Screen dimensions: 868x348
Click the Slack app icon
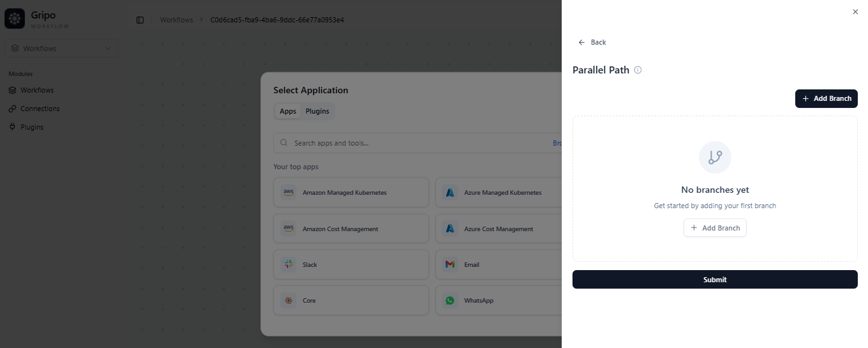tap(288, 264)
